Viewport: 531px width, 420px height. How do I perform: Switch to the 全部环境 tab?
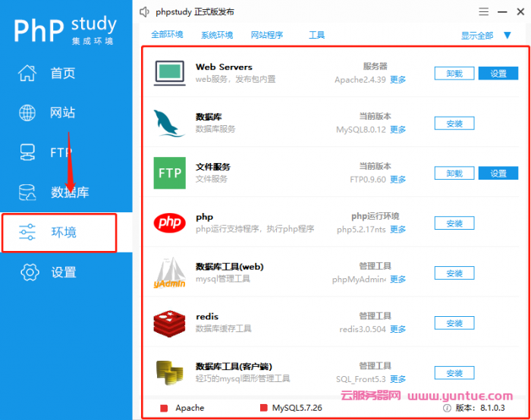167,35
